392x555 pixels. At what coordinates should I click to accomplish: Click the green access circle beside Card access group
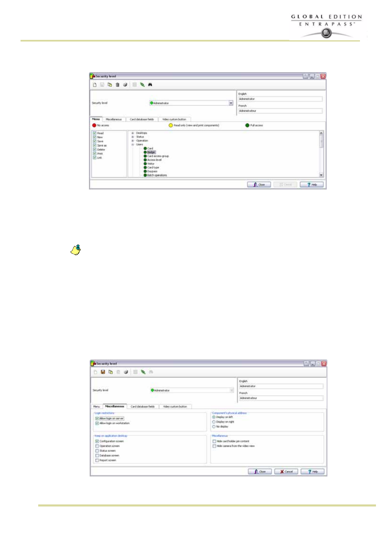click(145, 156)
